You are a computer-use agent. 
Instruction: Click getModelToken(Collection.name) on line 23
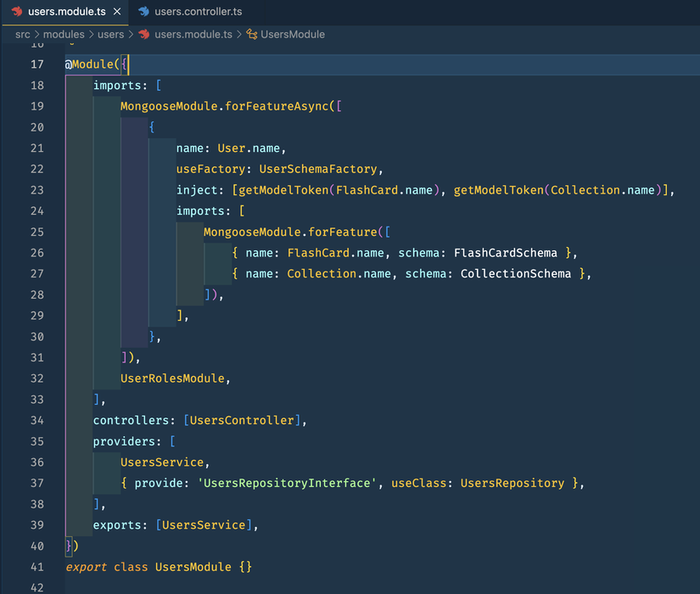558,190
